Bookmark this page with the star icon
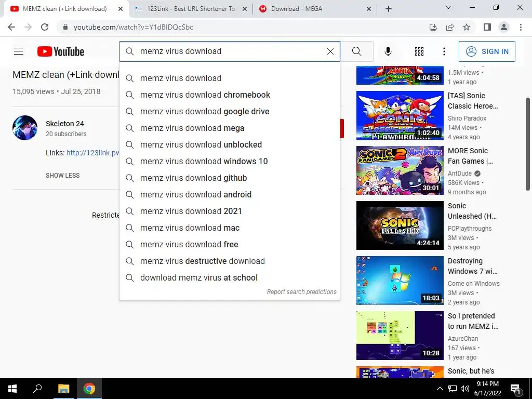 point(467,27)
